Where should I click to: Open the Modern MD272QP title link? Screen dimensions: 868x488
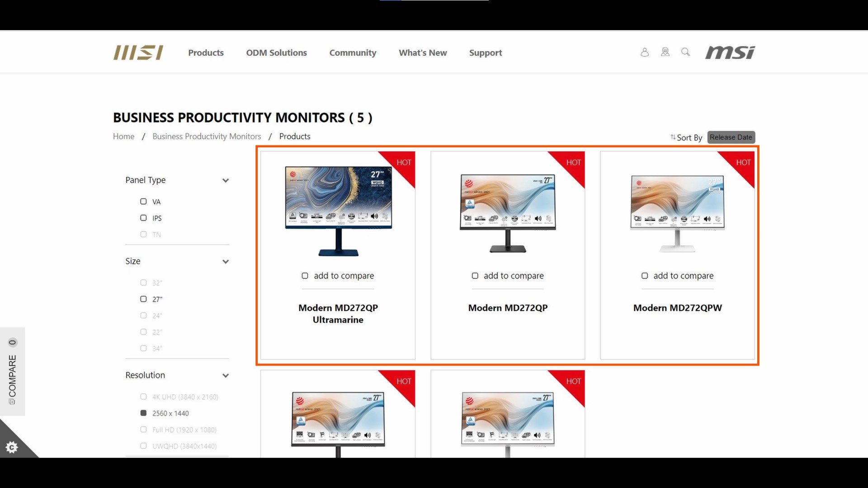click(x=508, y=308)
